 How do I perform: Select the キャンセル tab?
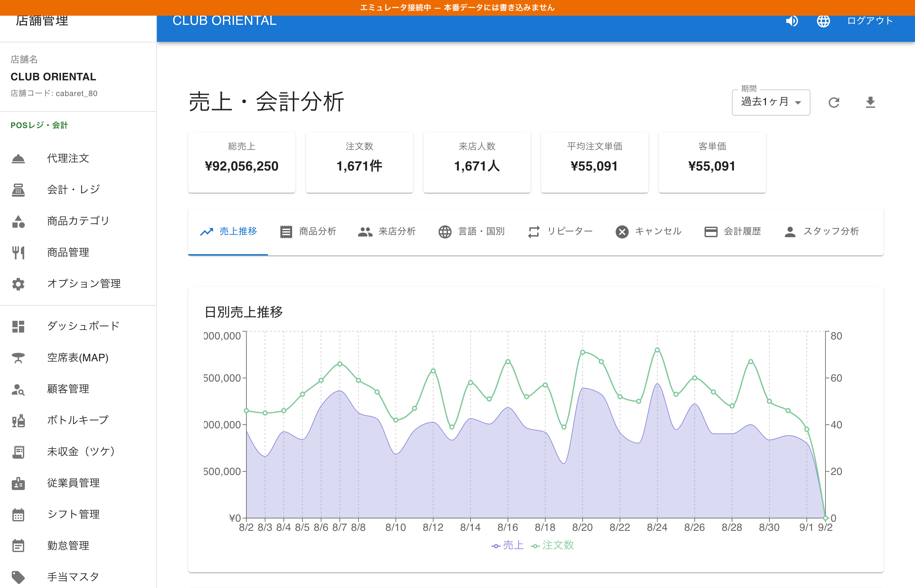point(648,231)
